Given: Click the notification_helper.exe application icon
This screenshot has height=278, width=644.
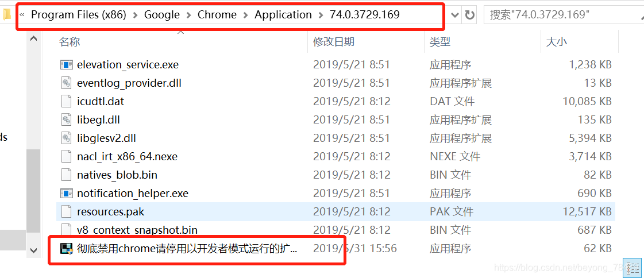Looking at the screenshot, I should (66, 193).
